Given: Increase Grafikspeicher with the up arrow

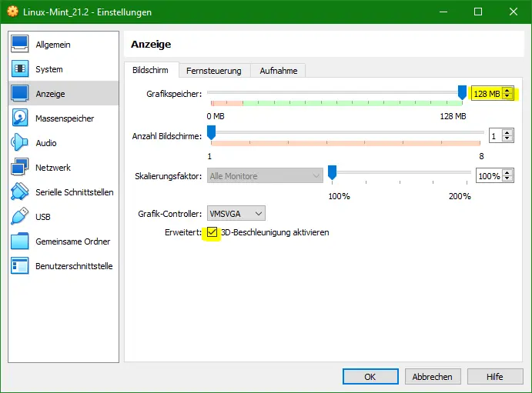Looking at the screenshot, I should pyautogui.click(x=507, y=90).
